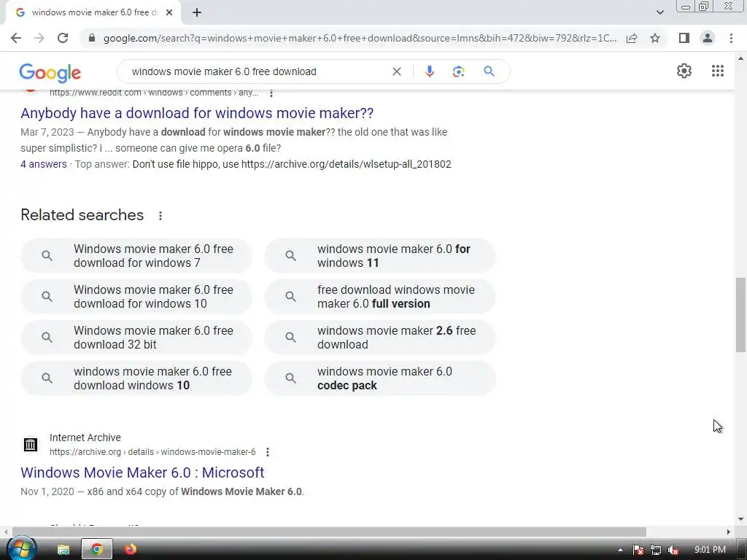
Task: Open Chrome three-dot menu
Action: click(x=731, y=38)
